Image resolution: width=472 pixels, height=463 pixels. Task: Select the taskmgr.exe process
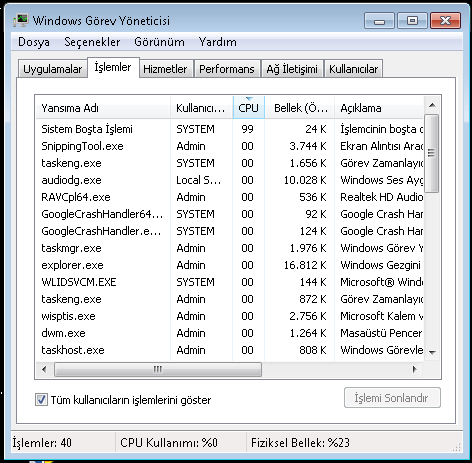pos(229,248)
